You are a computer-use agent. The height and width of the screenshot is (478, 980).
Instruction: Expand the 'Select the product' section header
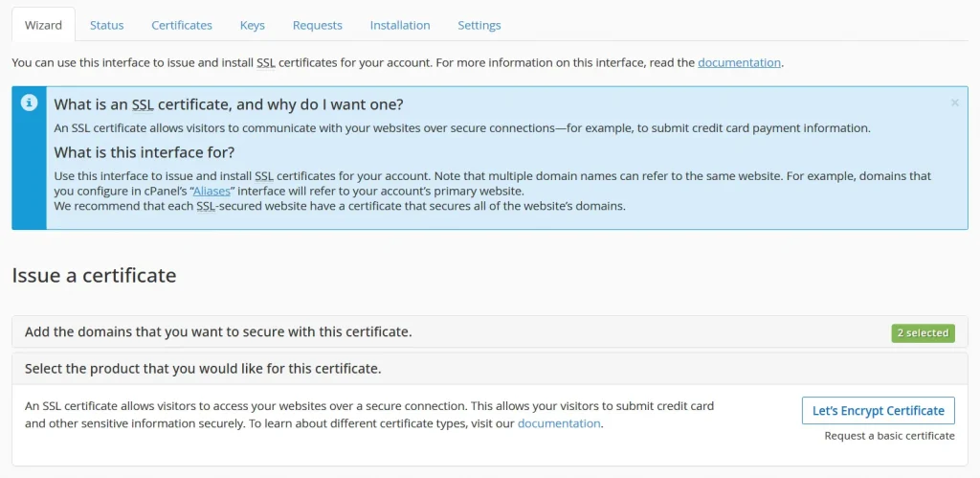490,369
